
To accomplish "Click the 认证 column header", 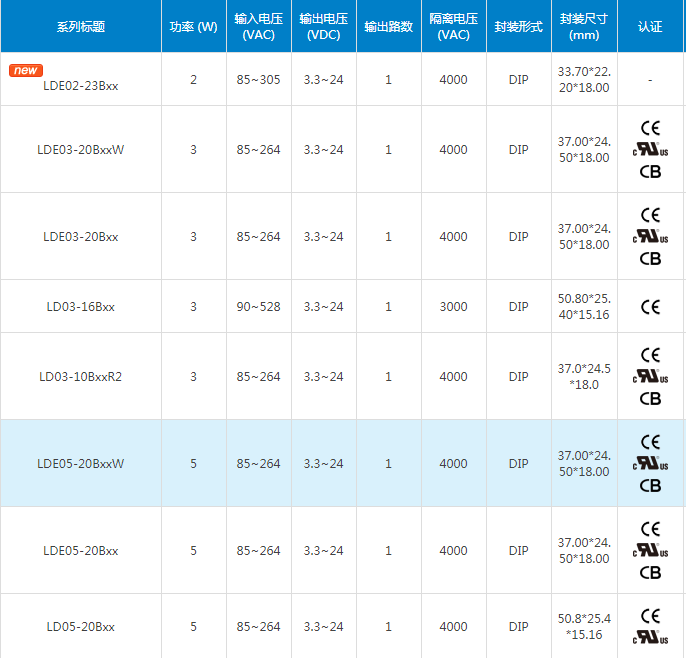I will [650, 27].
